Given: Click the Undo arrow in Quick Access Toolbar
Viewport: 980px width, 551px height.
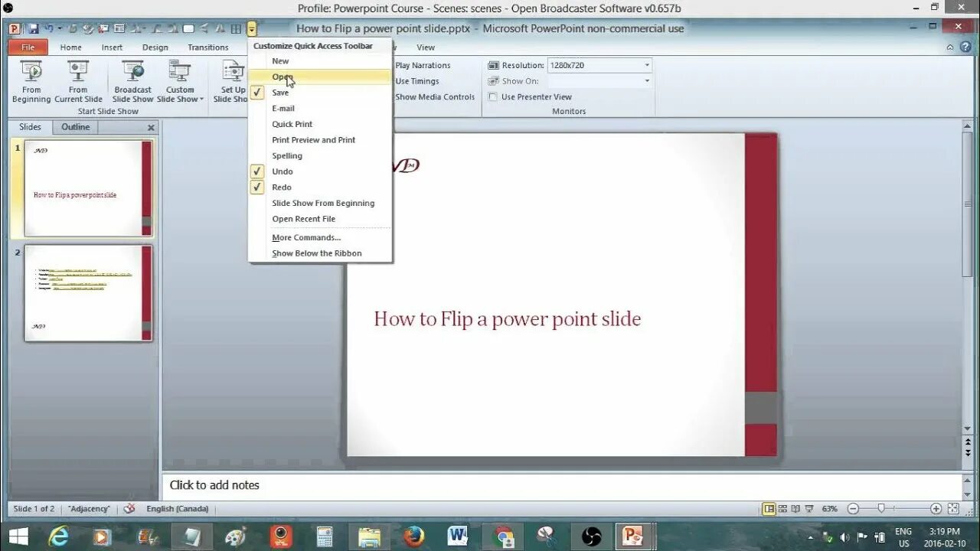Looking at the screenshot, I should click(x=49, y=29).
